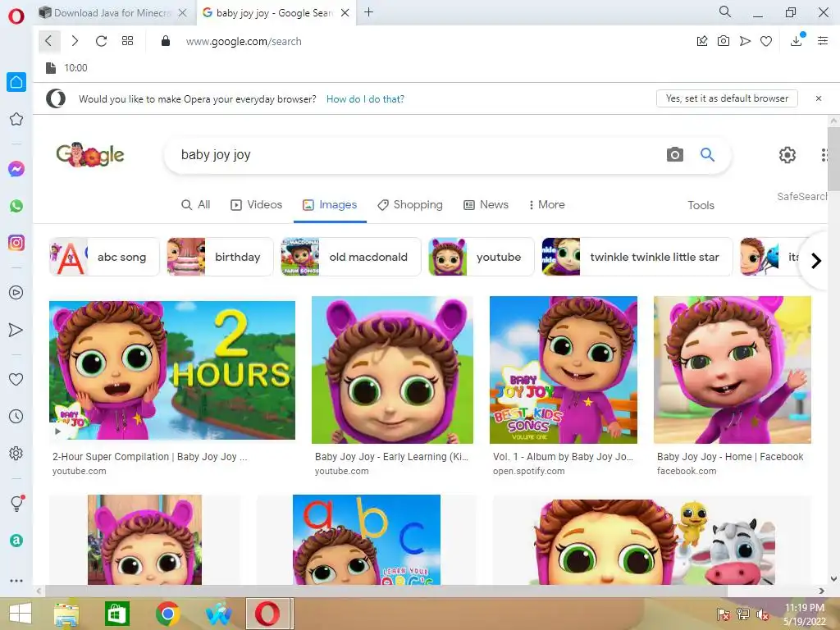Open the Opera main menu logo
This screenshot has width=840, height=630.
pyautogui.click(x=16, y=16)
